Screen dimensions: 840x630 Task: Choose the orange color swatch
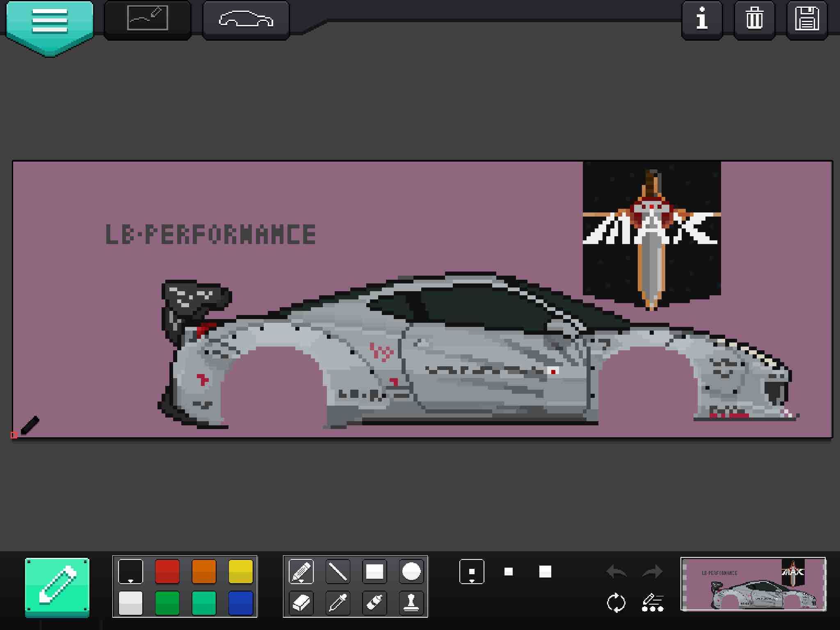coord(204,571)
